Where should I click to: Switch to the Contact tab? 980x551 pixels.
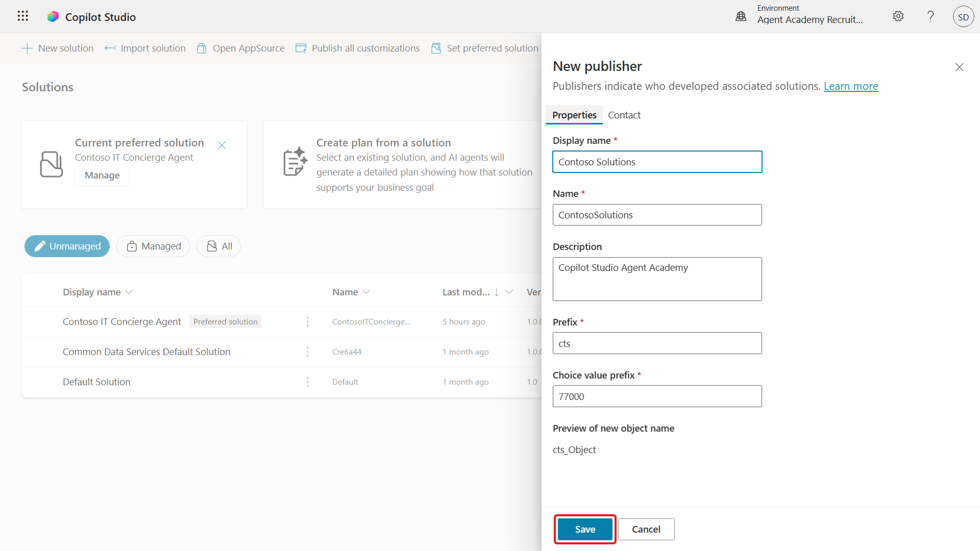[x=624, y=115]
